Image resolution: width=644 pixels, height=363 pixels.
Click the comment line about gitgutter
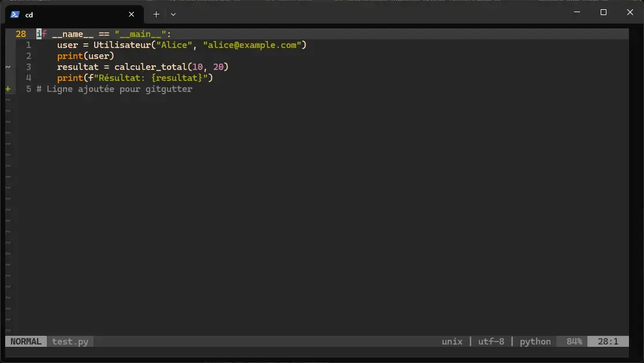pyautogui.click(x=114, y=88)
